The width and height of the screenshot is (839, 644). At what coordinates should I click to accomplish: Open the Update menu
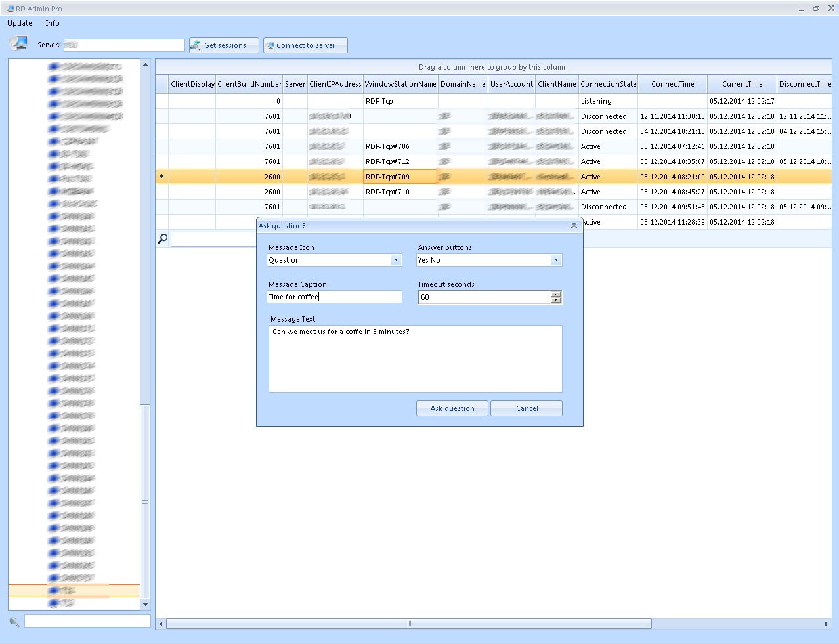click(x=20, y=23)
